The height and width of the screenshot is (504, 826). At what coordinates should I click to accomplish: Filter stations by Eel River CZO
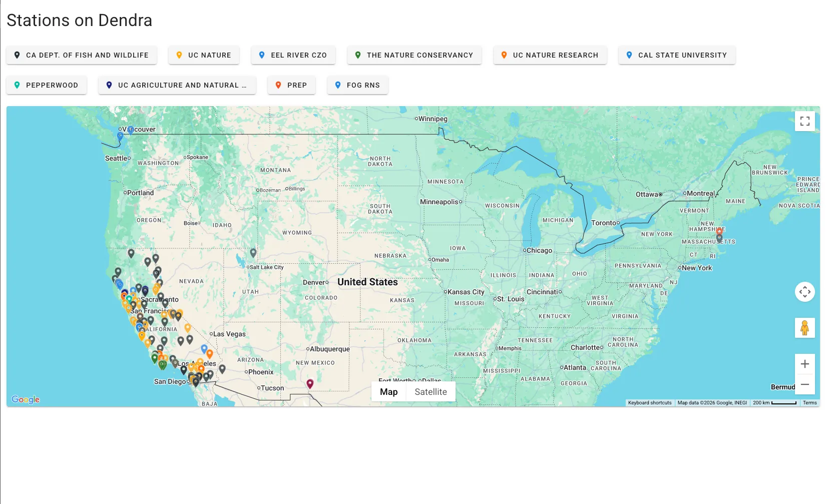click(x=293, y=55)
